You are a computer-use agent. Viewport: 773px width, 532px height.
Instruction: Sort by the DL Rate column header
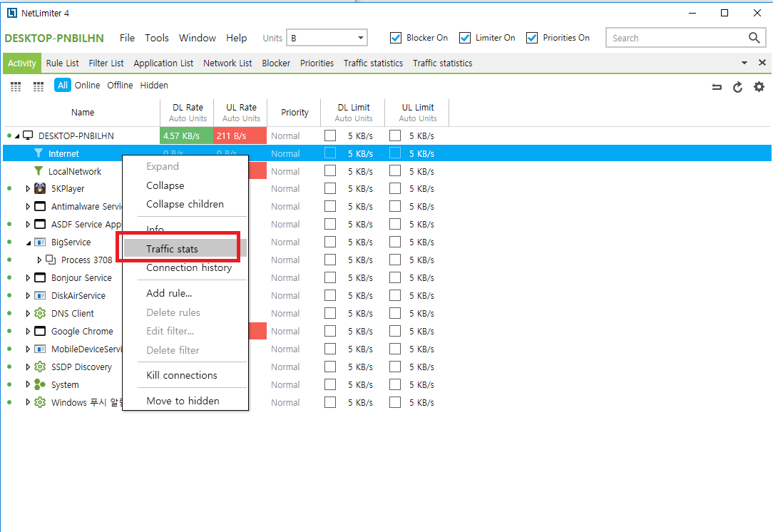(188, 113)
